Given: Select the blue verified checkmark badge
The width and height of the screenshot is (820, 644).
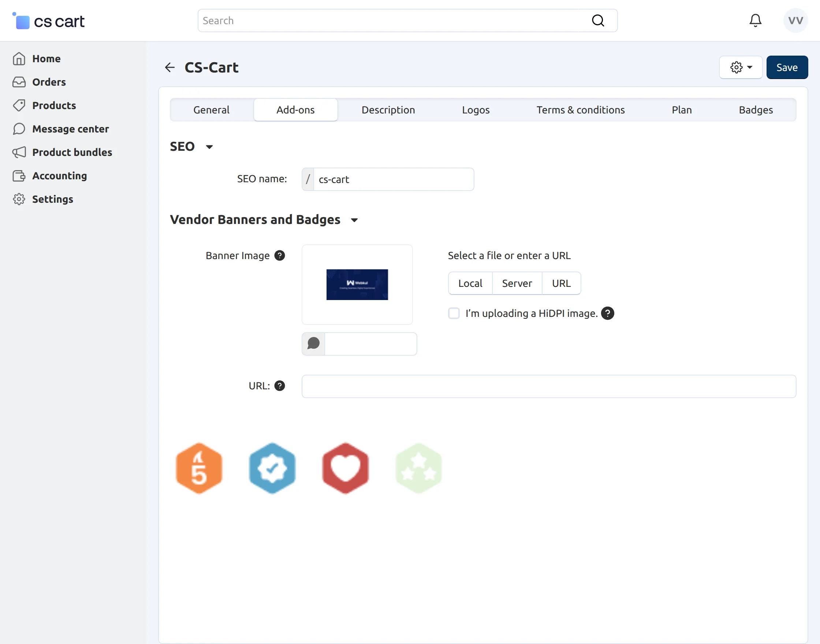Looking at the screenshot, I should (x=272, y=468).
